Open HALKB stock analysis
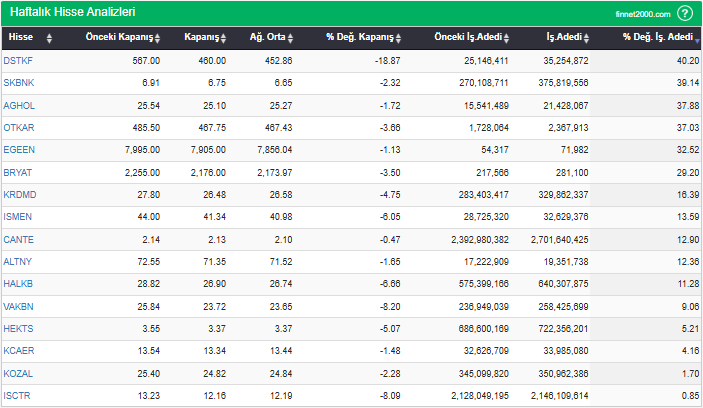Screen dimensions: 703x408 [x=18, y=284]
